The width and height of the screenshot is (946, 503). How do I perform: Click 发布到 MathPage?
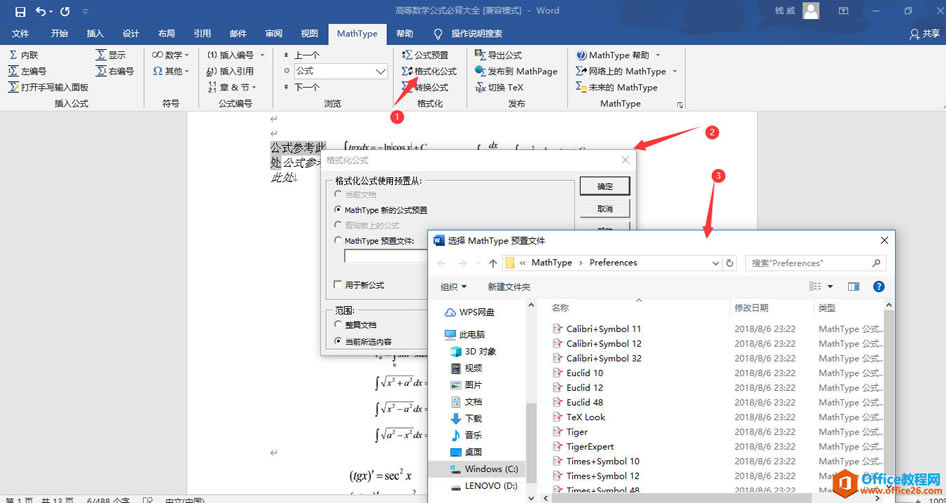(x=516, y=71)
